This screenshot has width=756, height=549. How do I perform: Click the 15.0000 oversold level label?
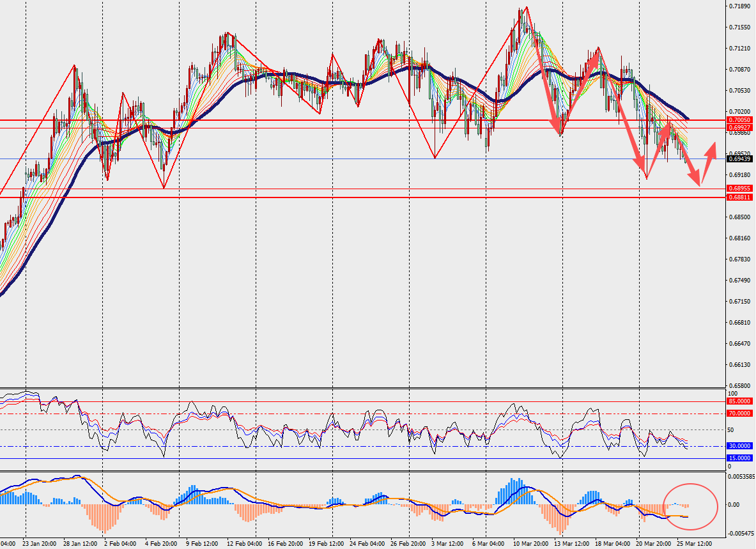pos(739,458)
